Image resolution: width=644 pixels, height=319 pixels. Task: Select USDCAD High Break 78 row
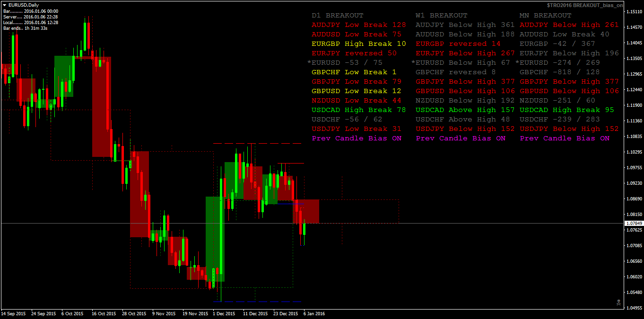pos(359,110)
